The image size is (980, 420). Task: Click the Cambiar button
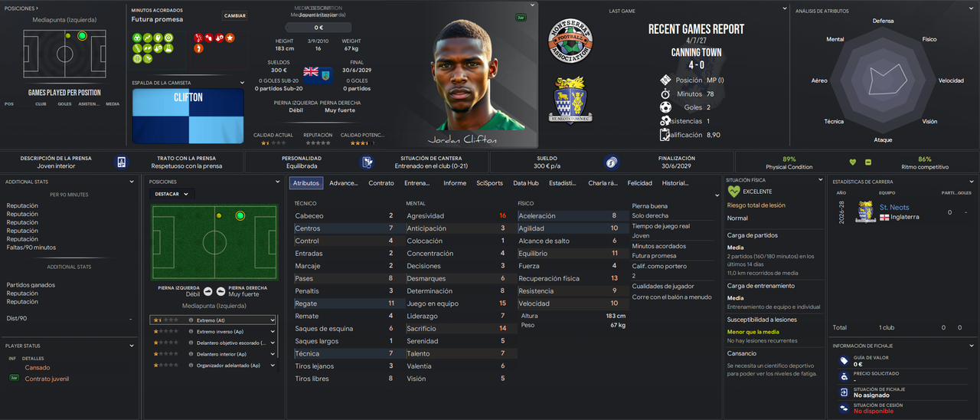tap(235, 15)
